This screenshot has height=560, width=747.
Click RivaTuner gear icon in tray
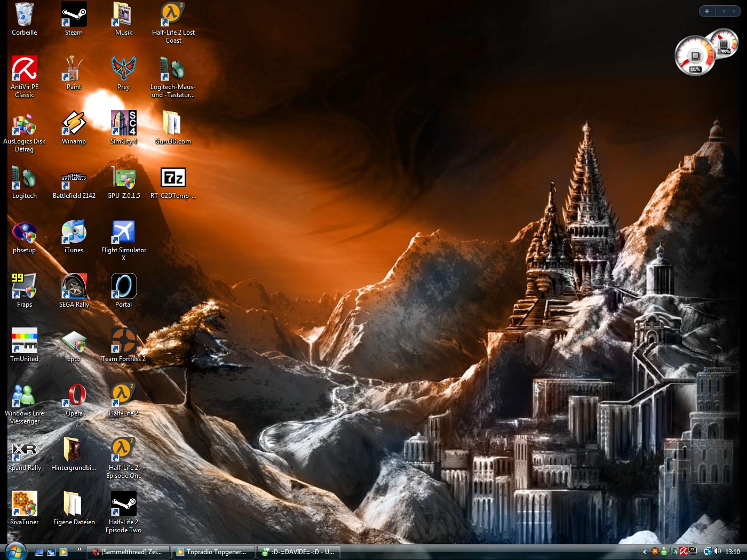pos(655,551)
